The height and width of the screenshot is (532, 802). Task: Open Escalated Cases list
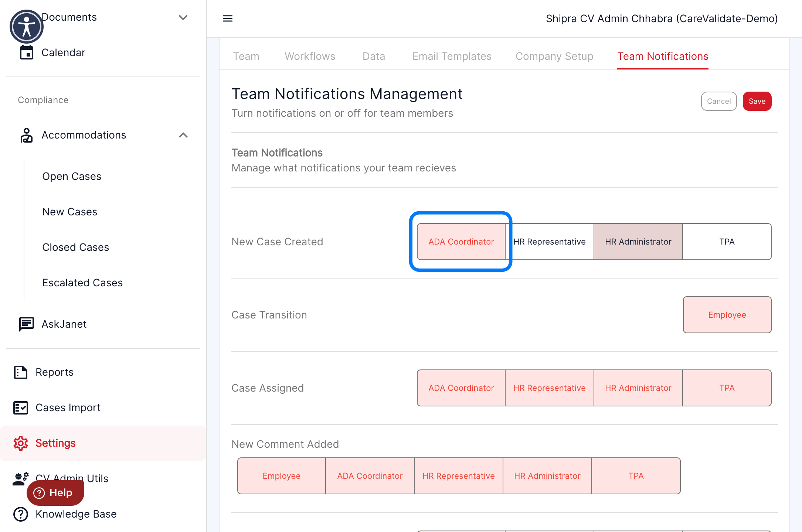coord(82,283)
